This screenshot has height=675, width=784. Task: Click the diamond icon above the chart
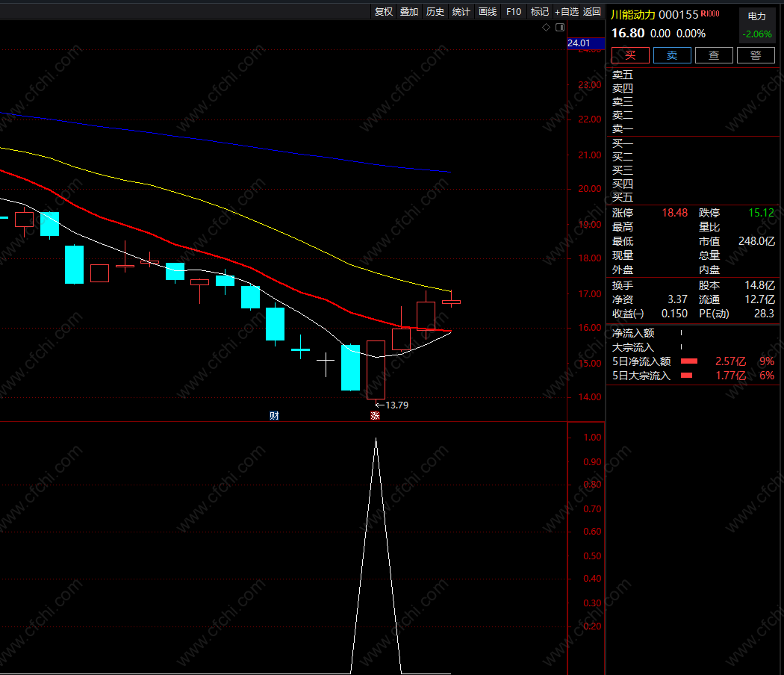coord(546,28)
